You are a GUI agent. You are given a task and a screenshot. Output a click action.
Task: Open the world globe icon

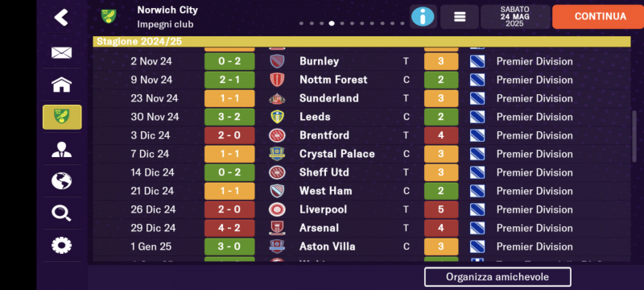click(62, 181)
